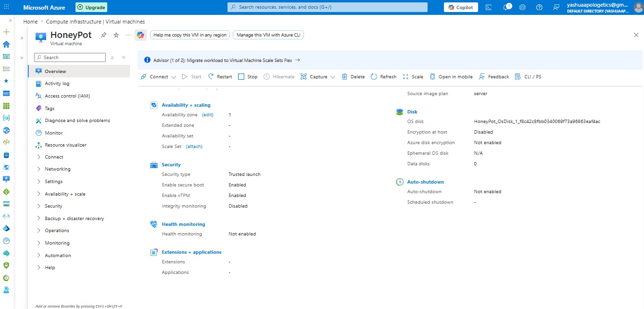
Task: Open Home from the left portal sidebar icon
Action: (x=6, y=44)
